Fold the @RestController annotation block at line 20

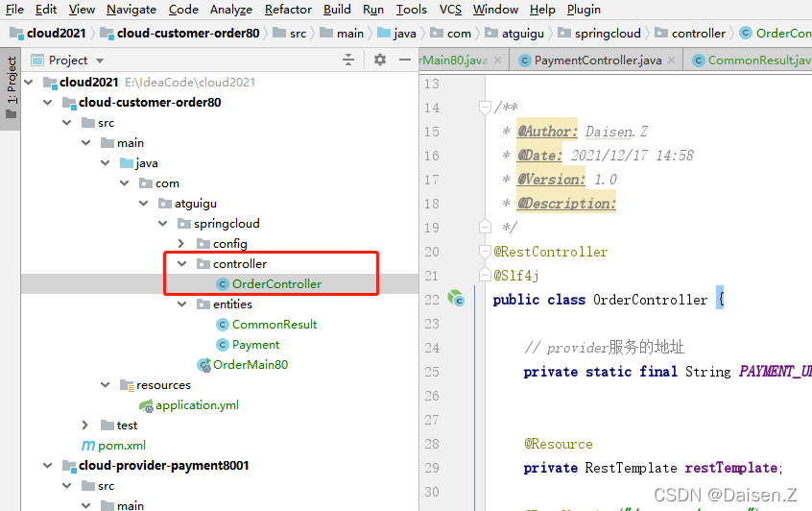pos(485,252)
